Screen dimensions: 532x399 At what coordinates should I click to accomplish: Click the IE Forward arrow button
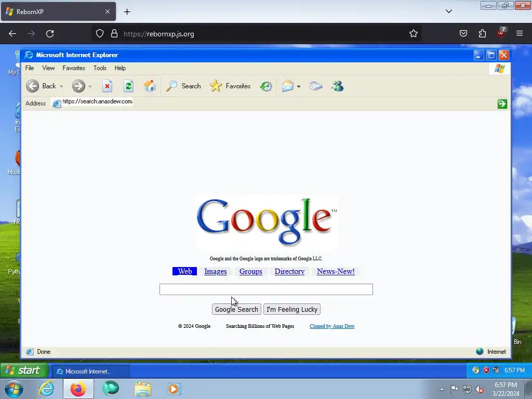(x=78, y=86)
